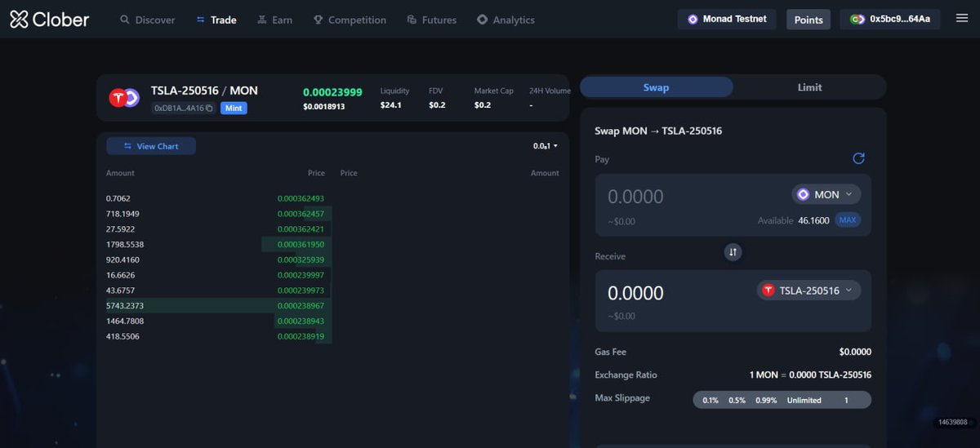
Task: Switch to the Limit tab
Action: pyautogui.click(x=809, y=87)
